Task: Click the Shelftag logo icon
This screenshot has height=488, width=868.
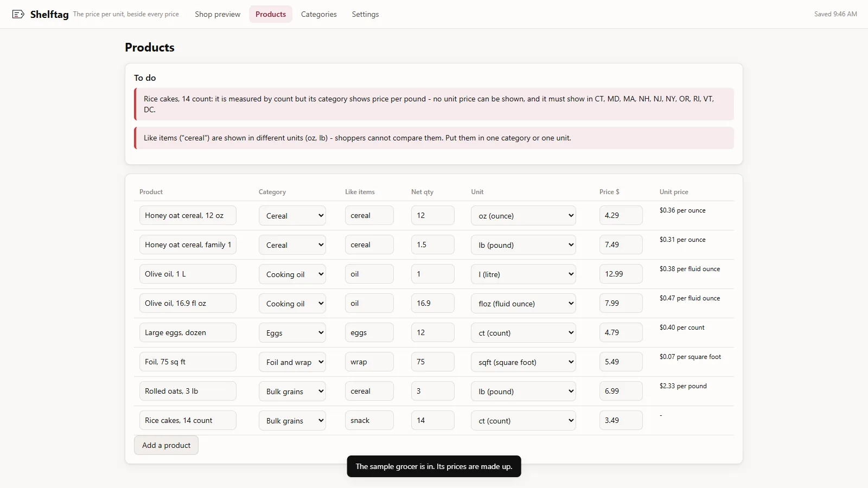Action: pyautogui.click(x=18, y=14)
